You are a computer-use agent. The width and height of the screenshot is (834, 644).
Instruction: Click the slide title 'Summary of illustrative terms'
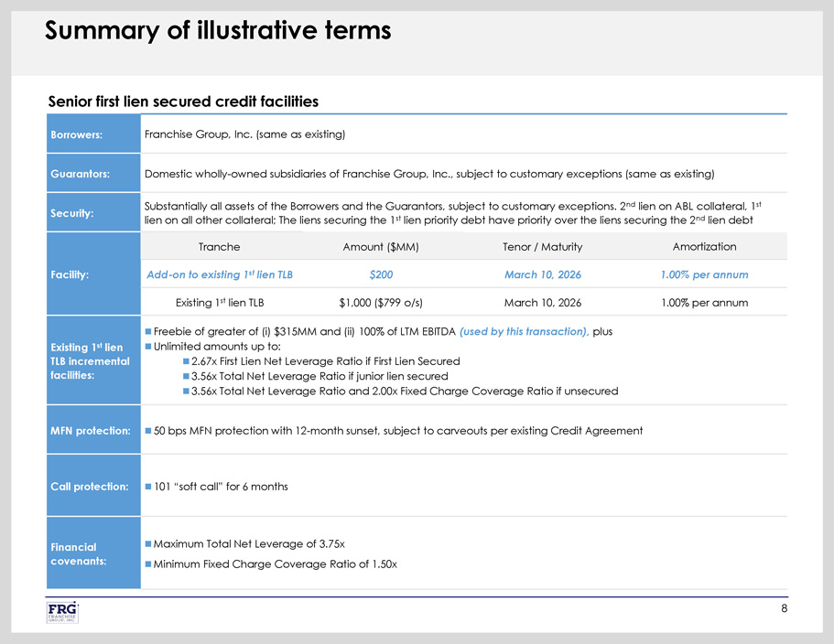click(x=218, y=31)
